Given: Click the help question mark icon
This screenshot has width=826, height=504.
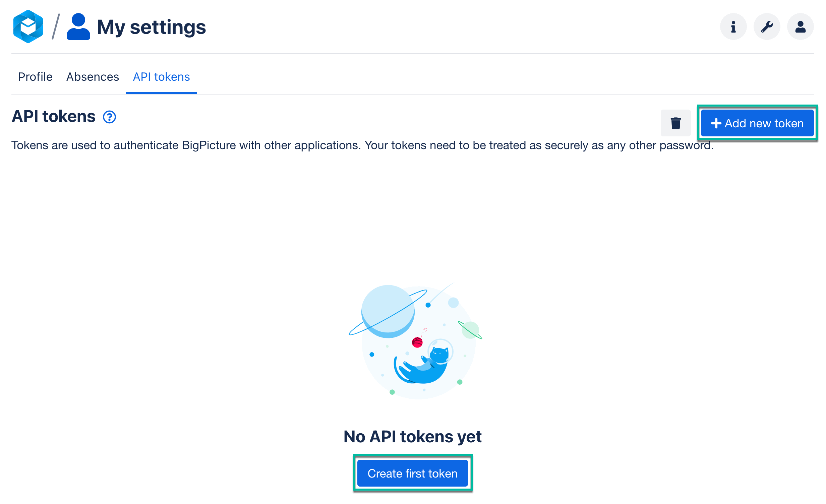Looking at the screenshot, I should tap(109, 117).
